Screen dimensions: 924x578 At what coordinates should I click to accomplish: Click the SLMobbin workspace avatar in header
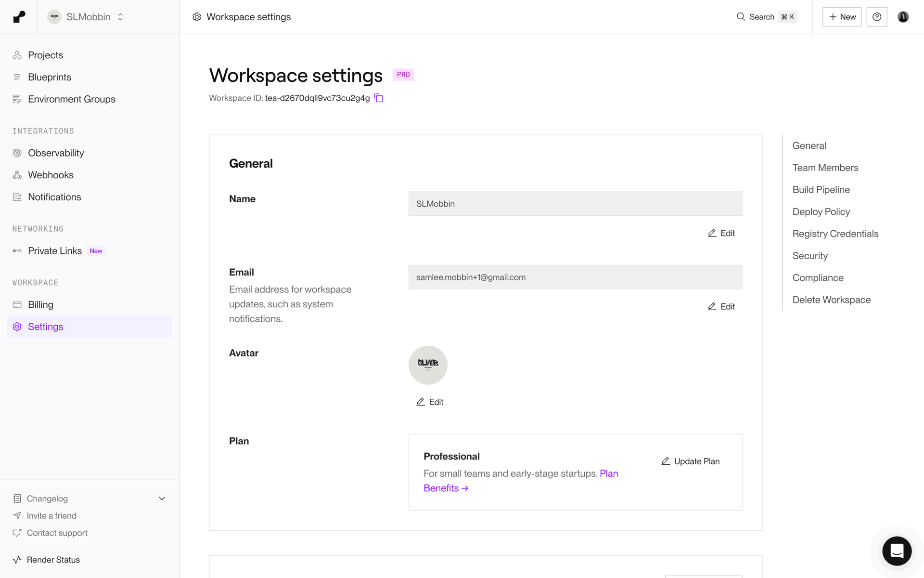(54, 17)
